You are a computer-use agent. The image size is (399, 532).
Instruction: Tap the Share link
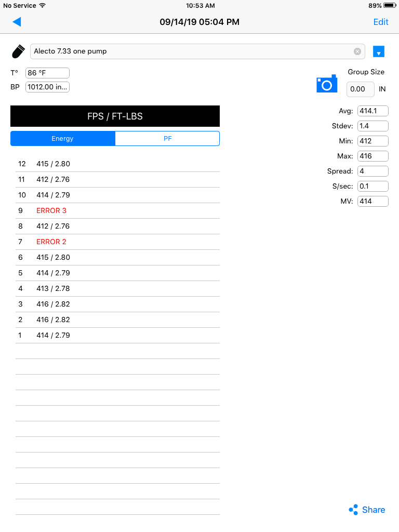coord(373,510)
